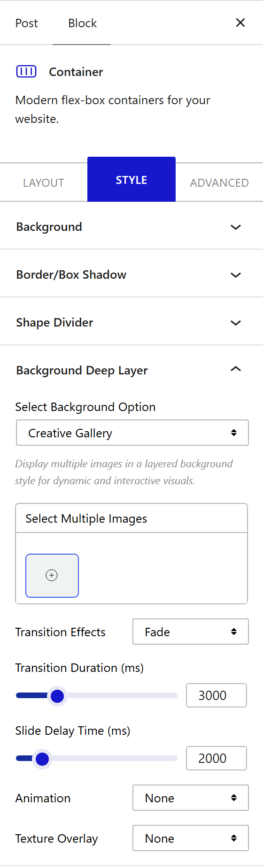The width and height of the screenshot is (263, 868).
Task: Expand the Shape Divider panel
Action: (131, 322)
